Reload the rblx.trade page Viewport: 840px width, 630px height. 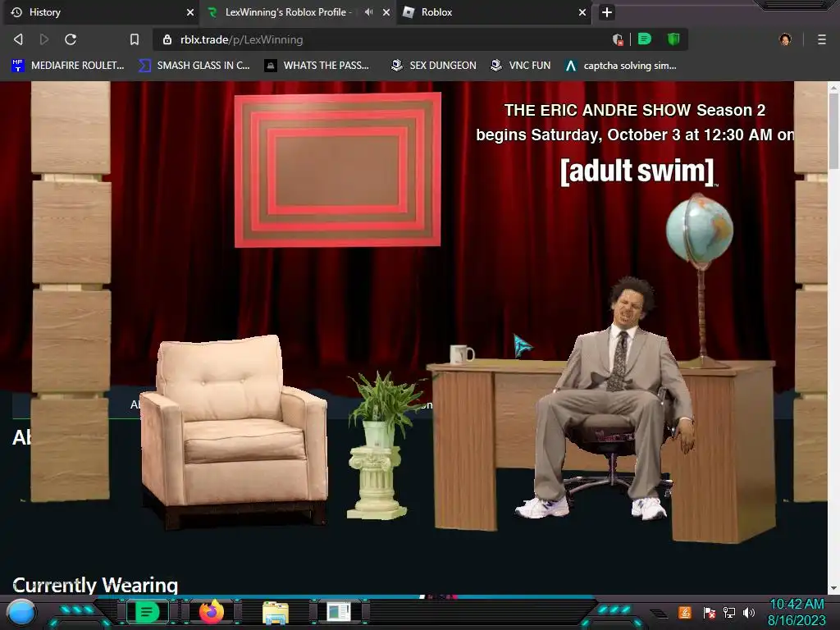click(x=71, y=39)
